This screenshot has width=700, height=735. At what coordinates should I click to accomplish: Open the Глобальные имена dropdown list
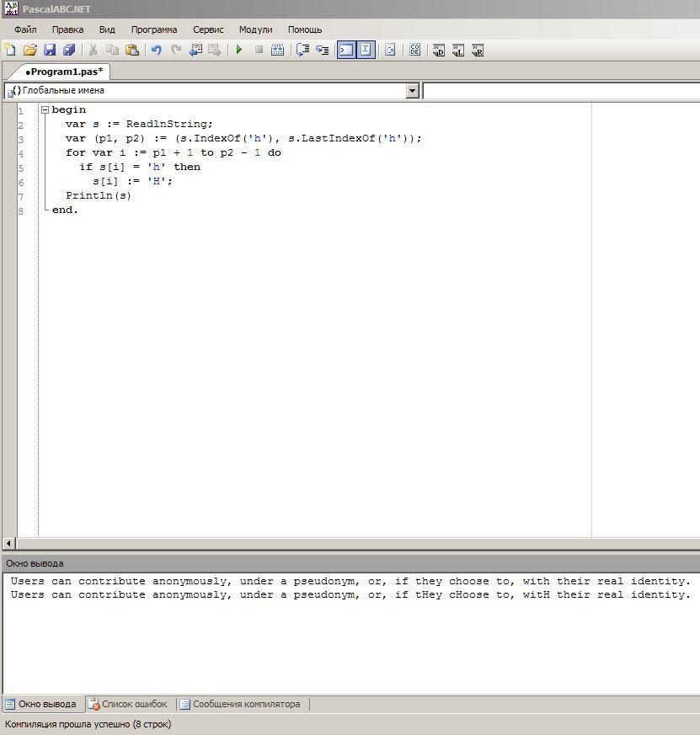coord(413,91)
